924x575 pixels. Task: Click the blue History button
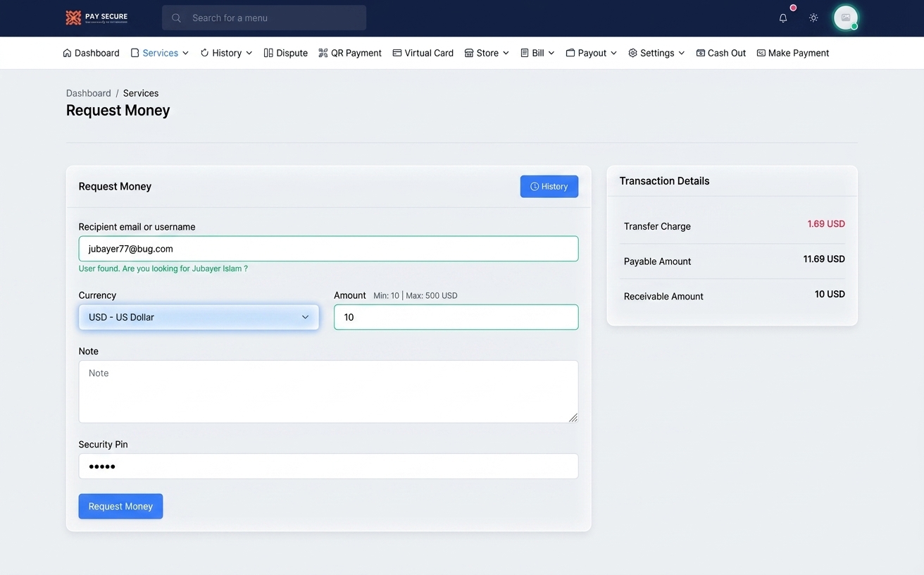(549, 187)
